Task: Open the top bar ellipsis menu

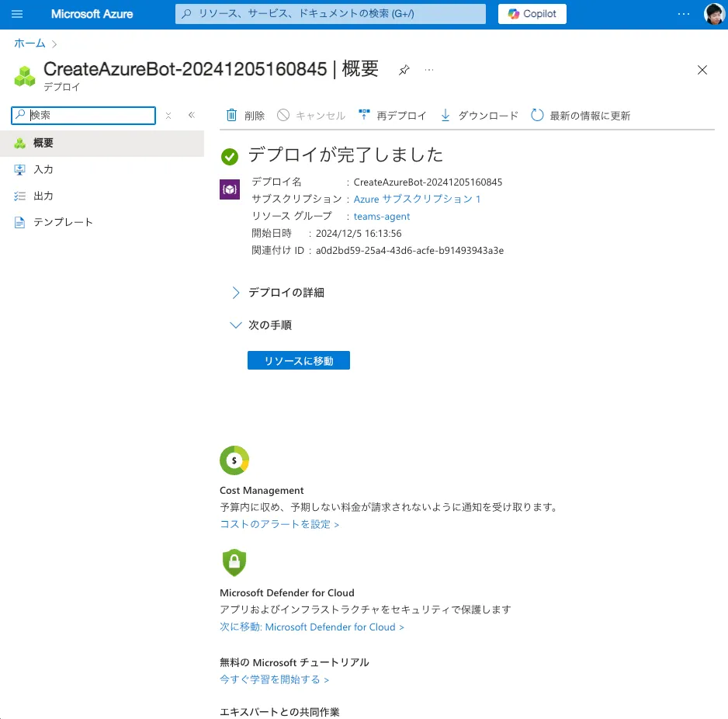Action: point(684,14)
